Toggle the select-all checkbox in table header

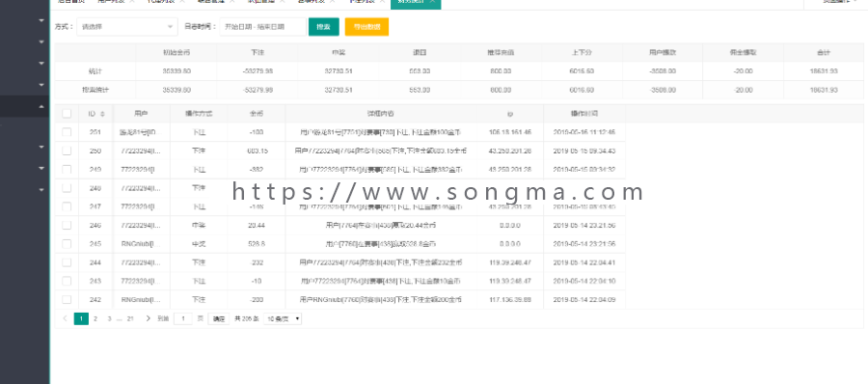(67, 114)
